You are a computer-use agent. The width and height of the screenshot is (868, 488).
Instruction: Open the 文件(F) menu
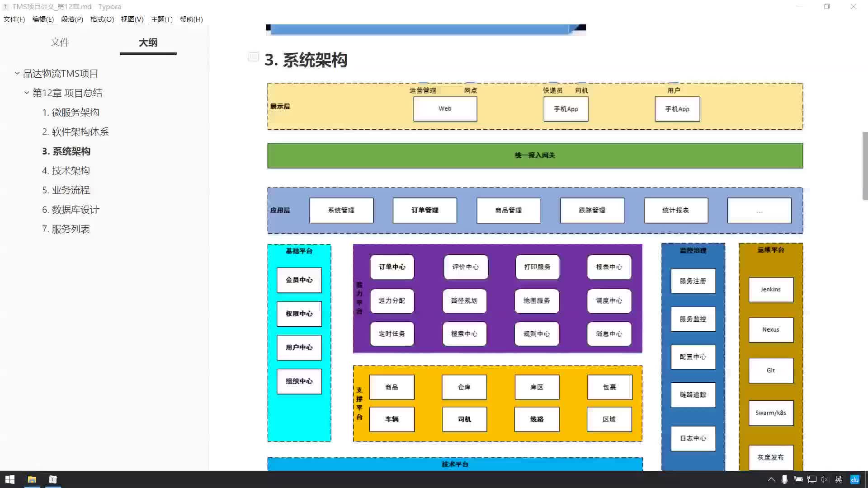click(x=14, y=19)
